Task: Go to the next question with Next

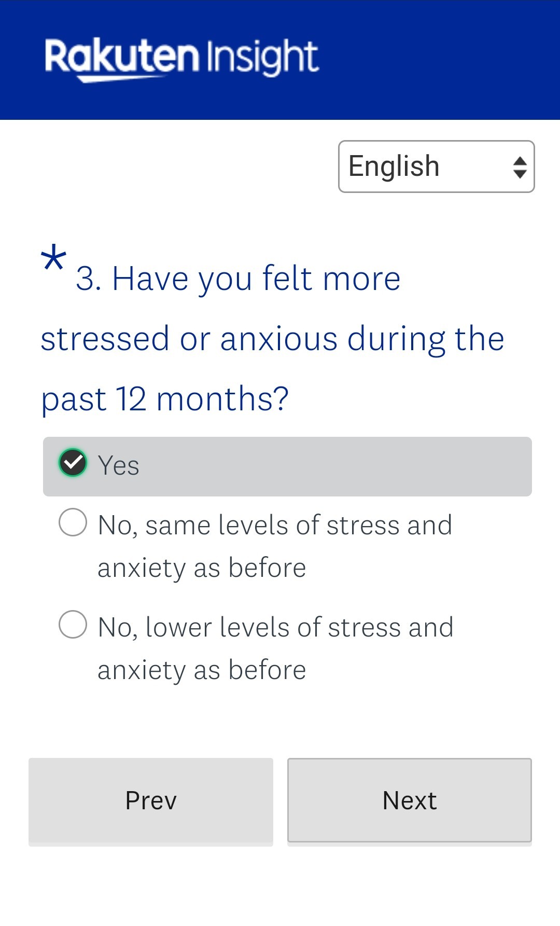Action: [x=410, y=800]
